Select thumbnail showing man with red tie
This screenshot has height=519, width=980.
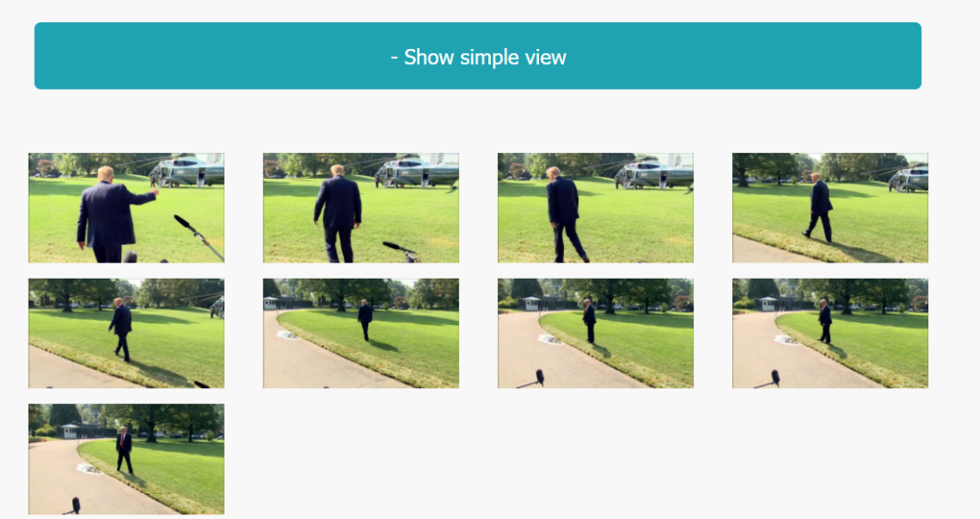127,459
